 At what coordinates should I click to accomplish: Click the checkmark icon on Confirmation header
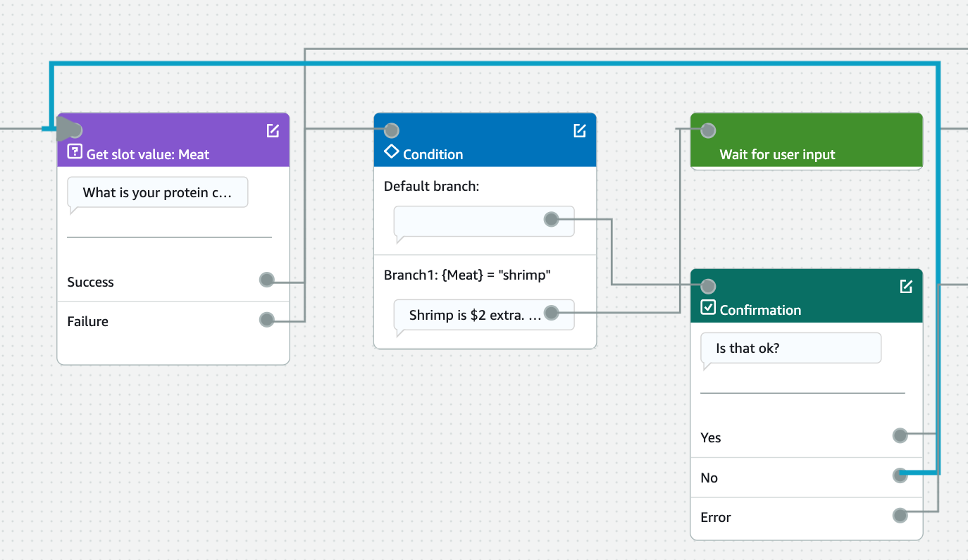pos(708,308)
